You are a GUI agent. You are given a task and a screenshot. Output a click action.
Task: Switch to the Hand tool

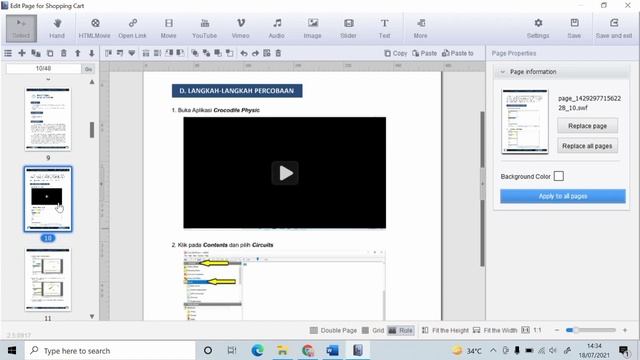[57, 28]
